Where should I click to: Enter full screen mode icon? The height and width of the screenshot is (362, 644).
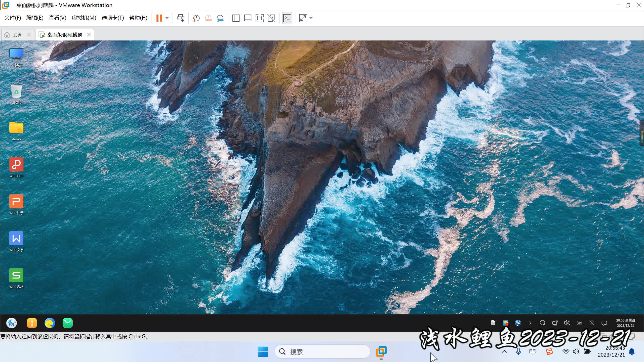[x=259, y=18]
